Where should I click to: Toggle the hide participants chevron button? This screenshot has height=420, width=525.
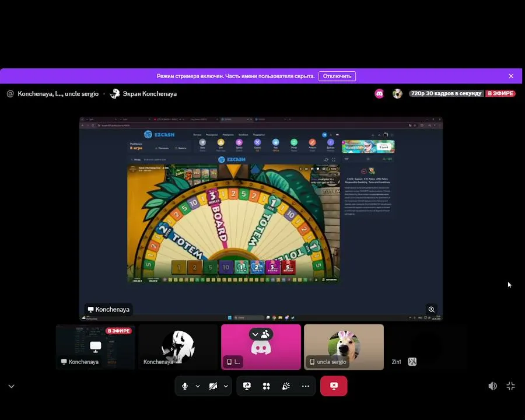pos(261,334)
